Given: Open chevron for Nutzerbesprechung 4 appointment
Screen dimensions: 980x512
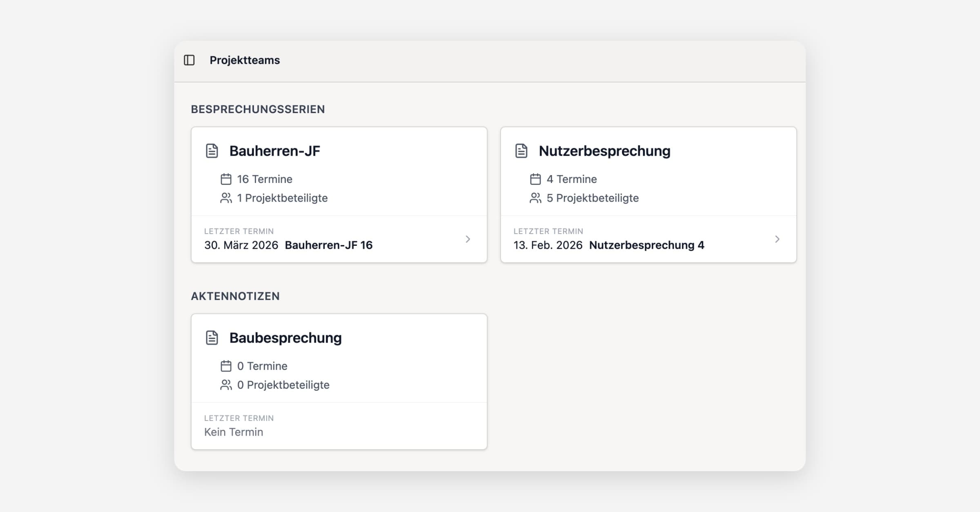Looking at the screenshot, I should point(777,239).
